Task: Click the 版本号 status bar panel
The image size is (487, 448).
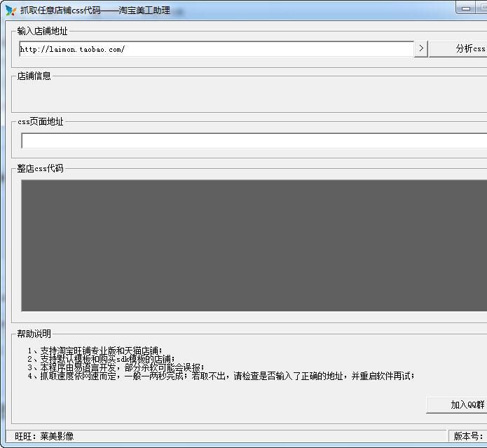Action: click(x=468, y=436)
